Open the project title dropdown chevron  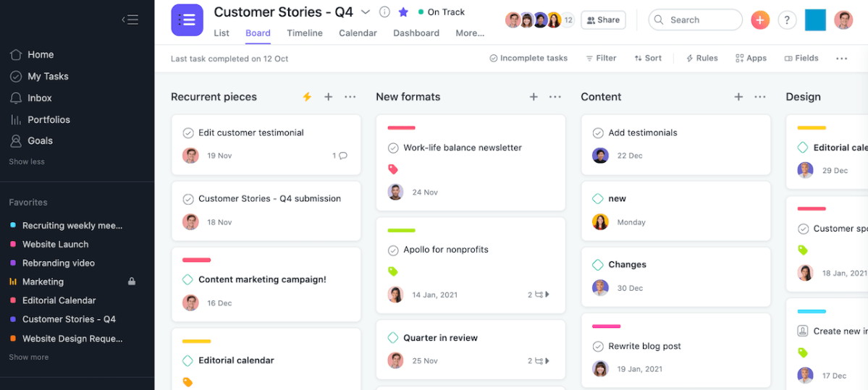[x=366, y=12]
